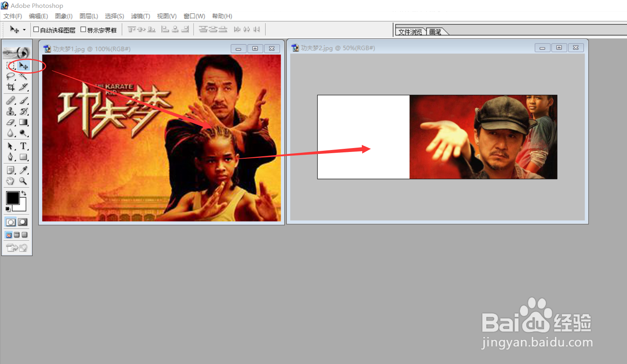Click the Move tool icon in options bar
Viewport: 627px width, 364px height.
point(15,30)
